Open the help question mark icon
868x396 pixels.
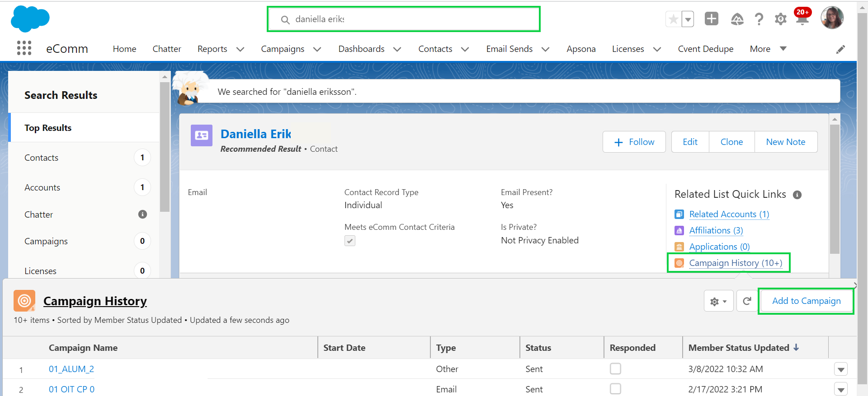pos(759,19)
